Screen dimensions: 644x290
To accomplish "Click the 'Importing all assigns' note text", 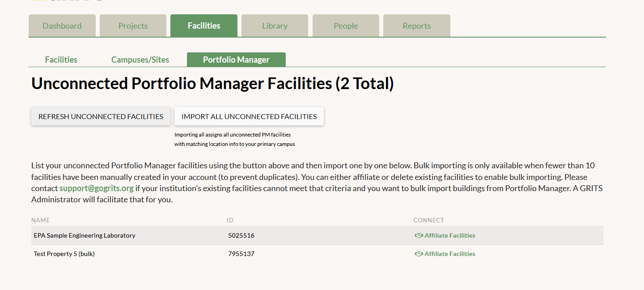I will 234,139.
